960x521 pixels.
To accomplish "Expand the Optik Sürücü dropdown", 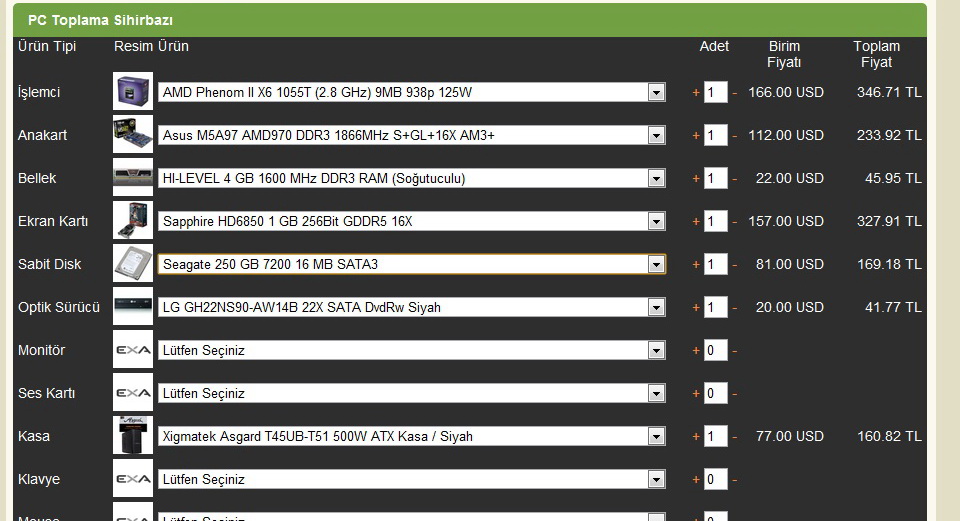I will pyautogui.click(x=656, y=308).
